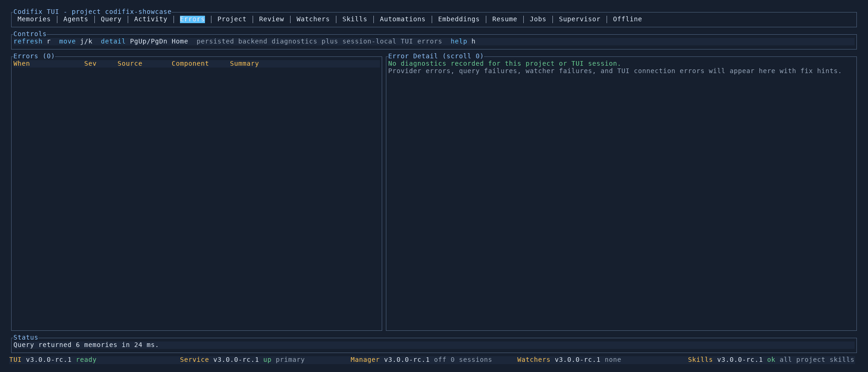Select the Offline tab
Viewport: 868px width, 372px height.
pos(627,19)
